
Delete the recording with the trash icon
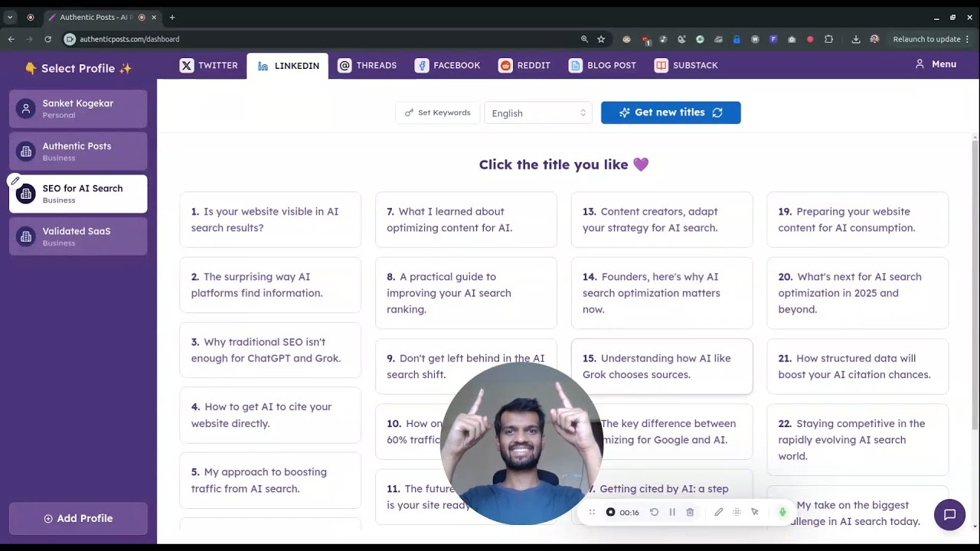690,512
